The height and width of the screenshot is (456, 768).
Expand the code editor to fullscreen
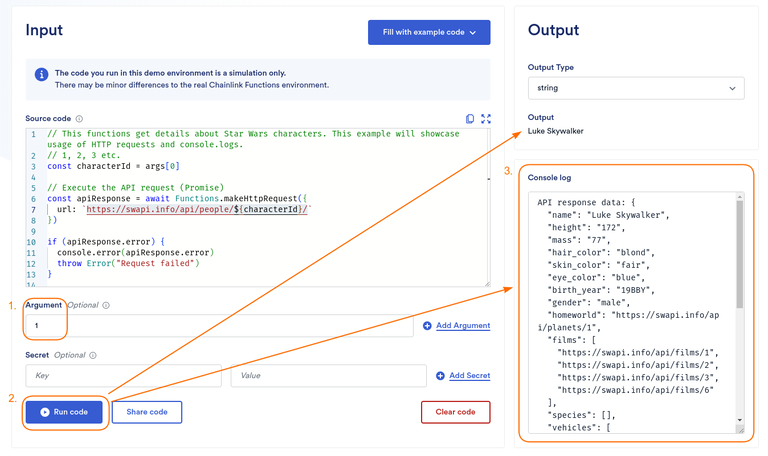[x=486, y=118]
